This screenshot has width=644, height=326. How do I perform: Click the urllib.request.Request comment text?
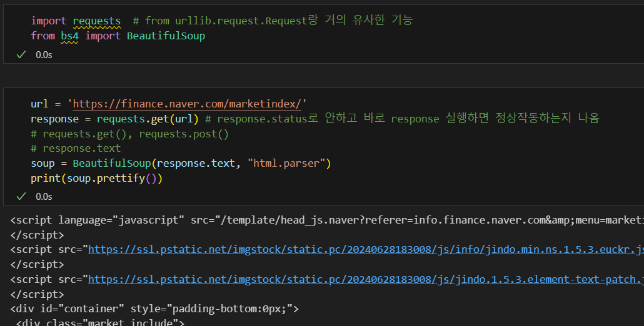[x=273, y=21]
